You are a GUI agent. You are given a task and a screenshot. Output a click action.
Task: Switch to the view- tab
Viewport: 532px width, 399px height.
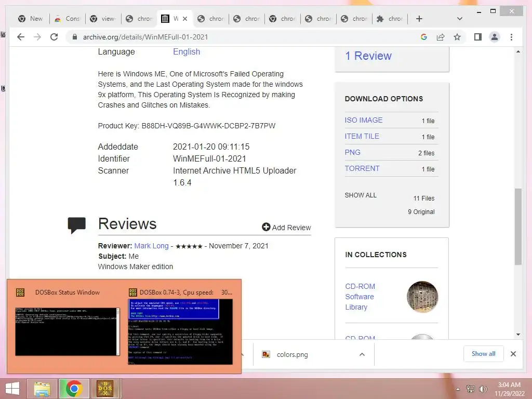click(103, 19)
